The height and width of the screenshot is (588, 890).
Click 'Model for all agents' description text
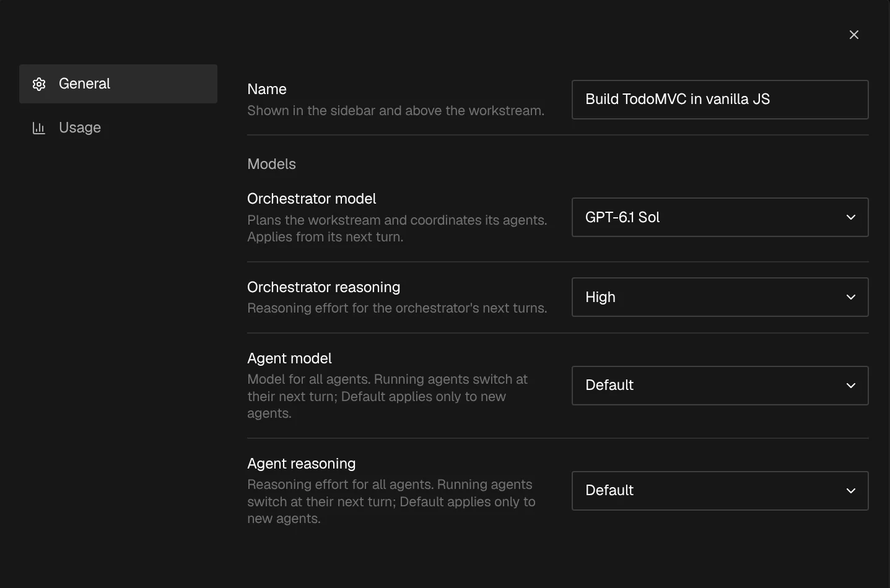[x=387, y=396]
